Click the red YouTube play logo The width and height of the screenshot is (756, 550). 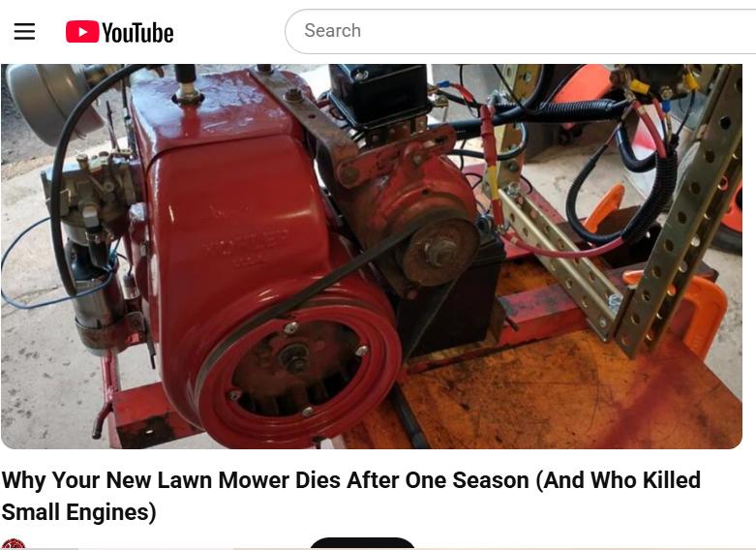82,32
